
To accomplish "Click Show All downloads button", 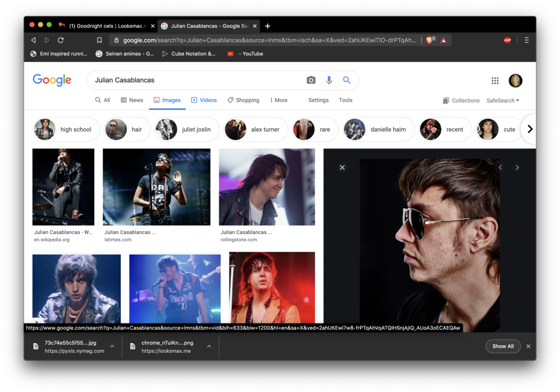I will pyautogui.click(x=503, y=346).
